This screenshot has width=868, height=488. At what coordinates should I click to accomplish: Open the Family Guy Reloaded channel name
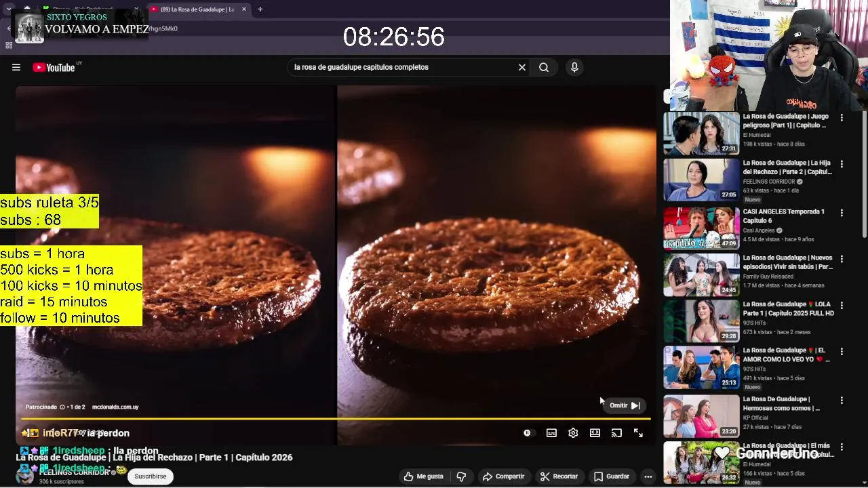click(770, 277)
